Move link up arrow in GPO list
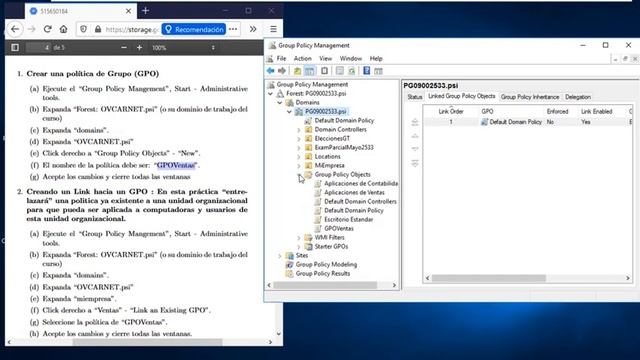The width and height of the screenshot is (640, 360). tap(415, 136)
